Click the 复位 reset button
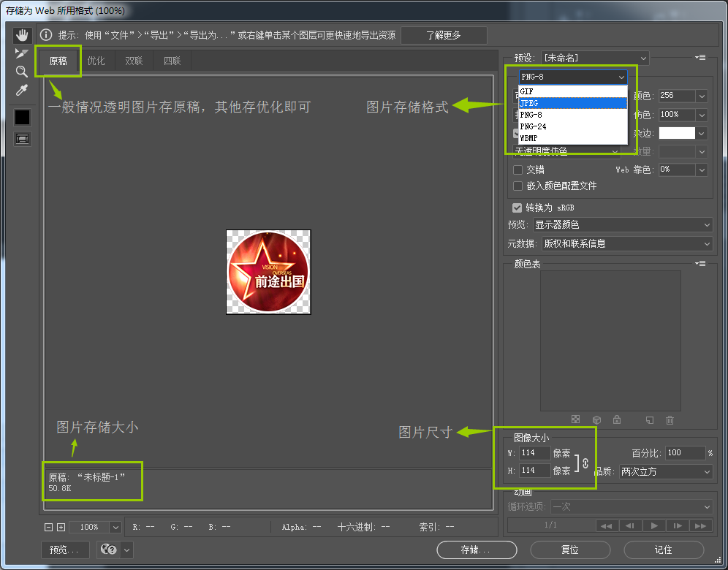728x570 pixels. (570, 550)
